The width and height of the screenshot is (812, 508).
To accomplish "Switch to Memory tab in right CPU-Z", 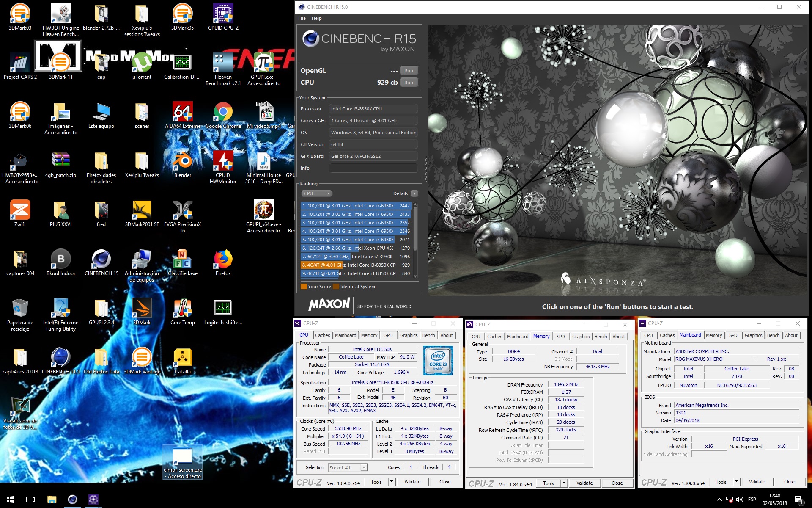I will click(x=714, y=335).
